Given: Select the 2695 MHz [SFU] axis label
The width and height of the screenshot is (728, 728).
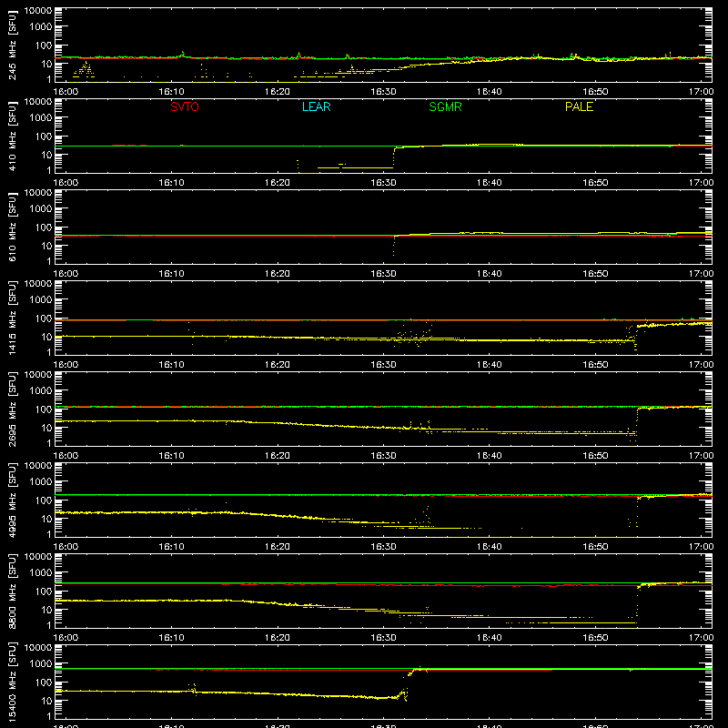Looking at the screenshot, I should (x=12, y=409).
